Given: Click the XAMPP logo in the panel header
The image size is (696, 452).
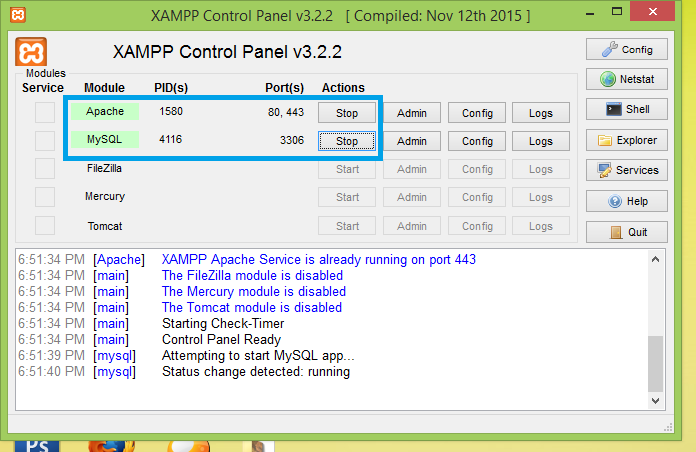Looking at the screenshot, I should (x=31, y=52).
